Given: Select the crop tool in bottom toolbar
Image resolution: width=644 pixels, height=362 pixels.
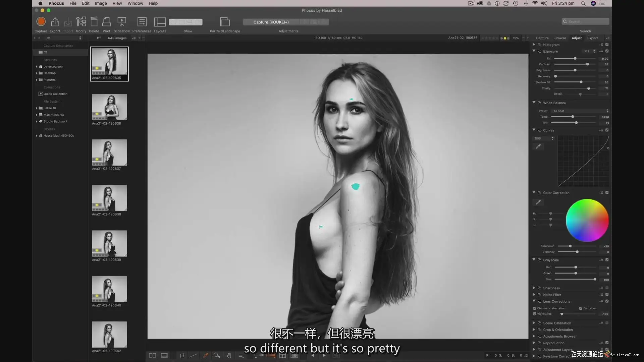Looking at the screenshot, I should pyautogui.click(x=182, y=355).
